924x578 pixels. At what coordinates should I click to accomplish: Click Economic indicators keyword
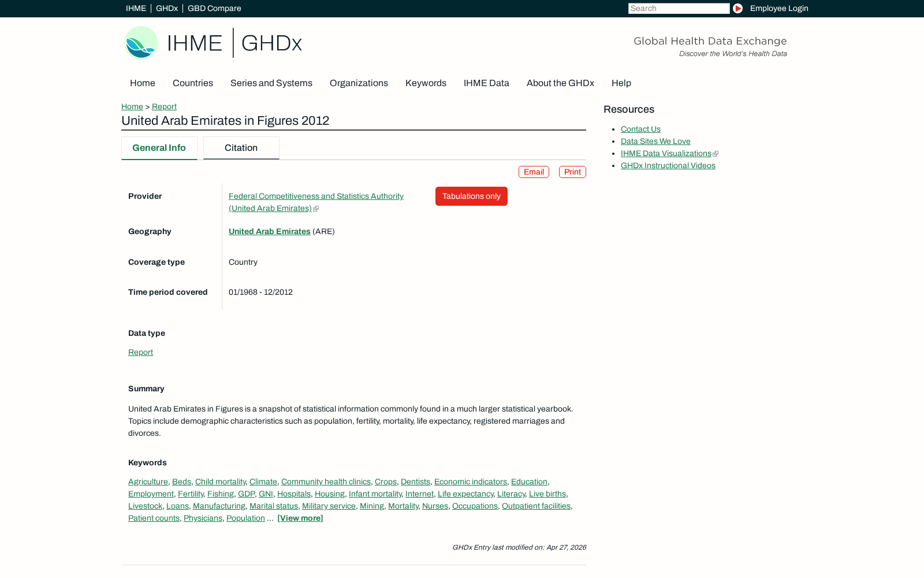coord(471,481)
